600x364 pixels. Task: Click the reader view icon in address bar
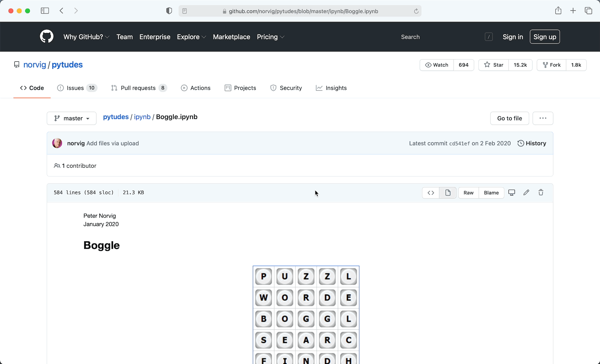pos(185,11)
